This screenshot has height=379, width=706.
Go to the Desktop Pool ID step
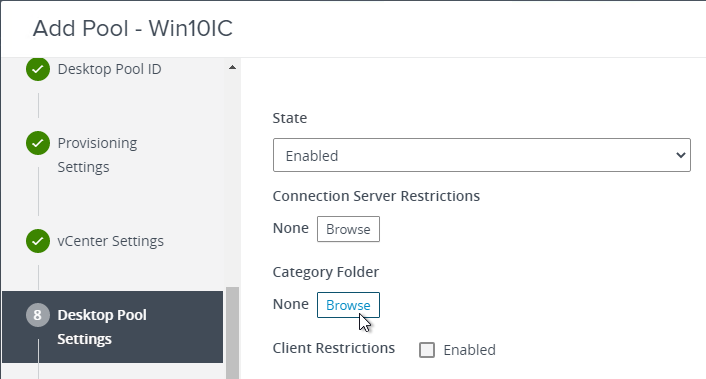click(109, 69)
